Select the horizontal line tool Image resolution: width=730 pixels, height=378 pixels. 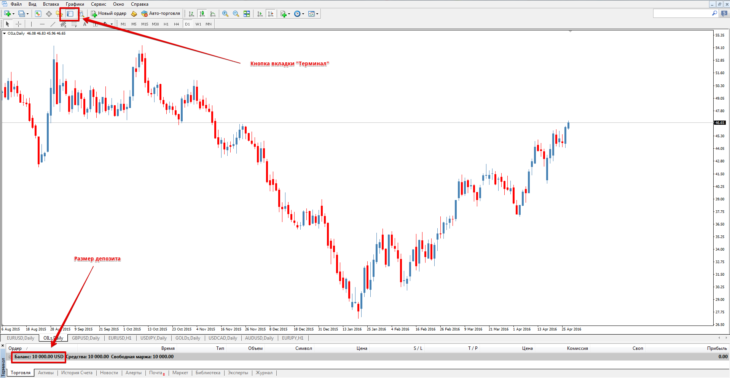point(42,24)
